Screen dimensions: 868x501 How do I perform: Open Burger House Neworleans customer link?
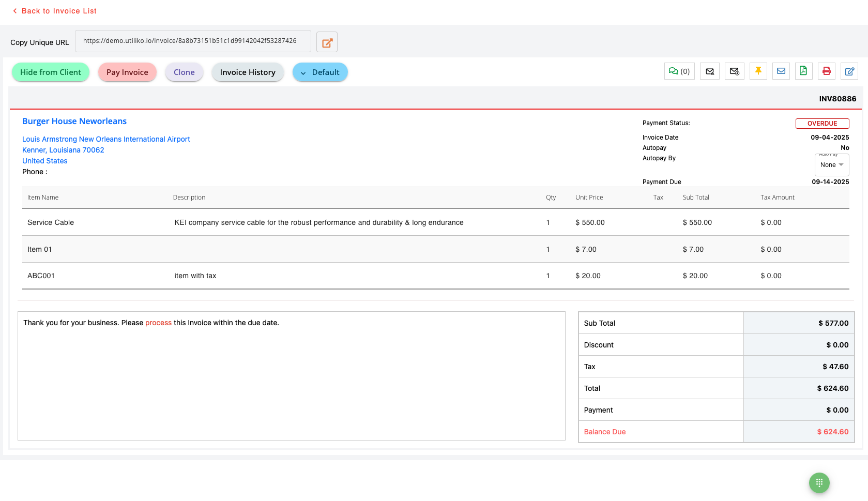tap(74, 121)
